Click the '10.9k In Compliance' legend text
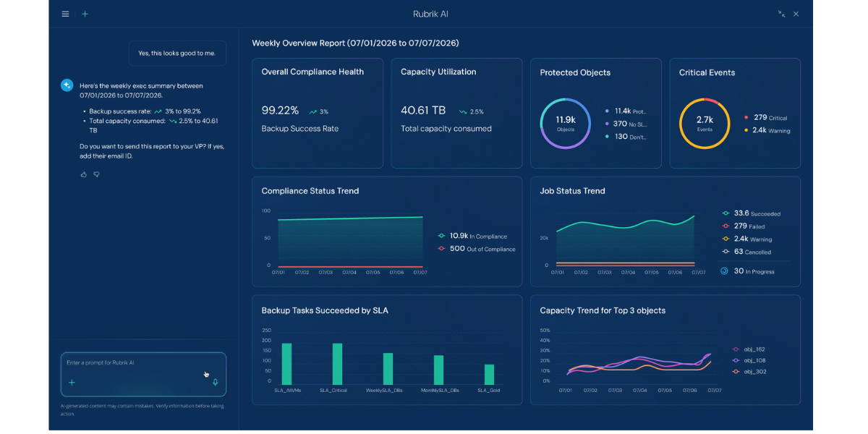Screen dimensions: 868x434 478,236
